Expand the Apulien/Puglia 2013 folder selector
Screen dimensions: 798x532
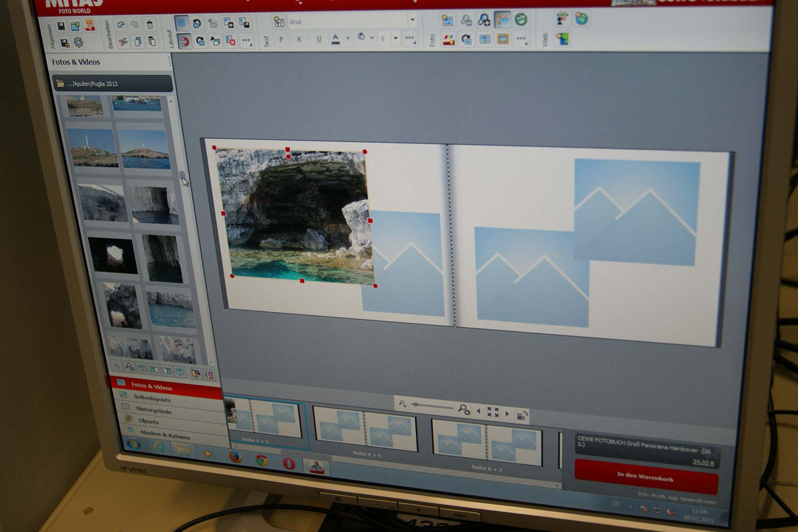113,84
